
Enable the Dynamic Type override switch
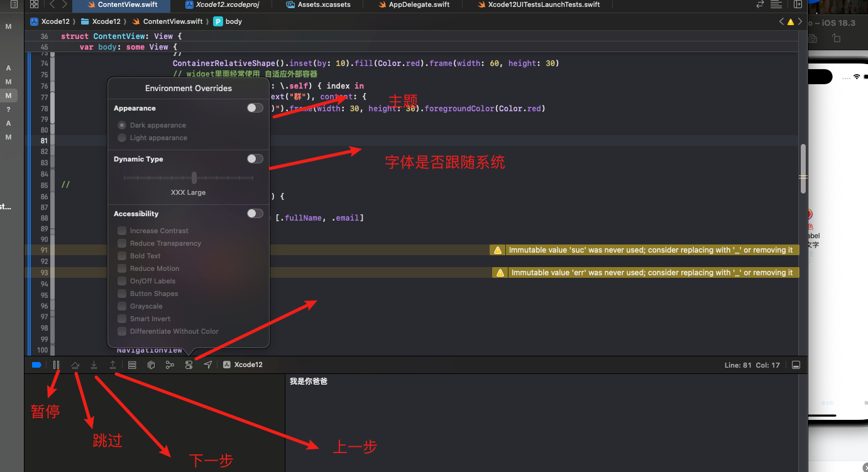point(255,158)
